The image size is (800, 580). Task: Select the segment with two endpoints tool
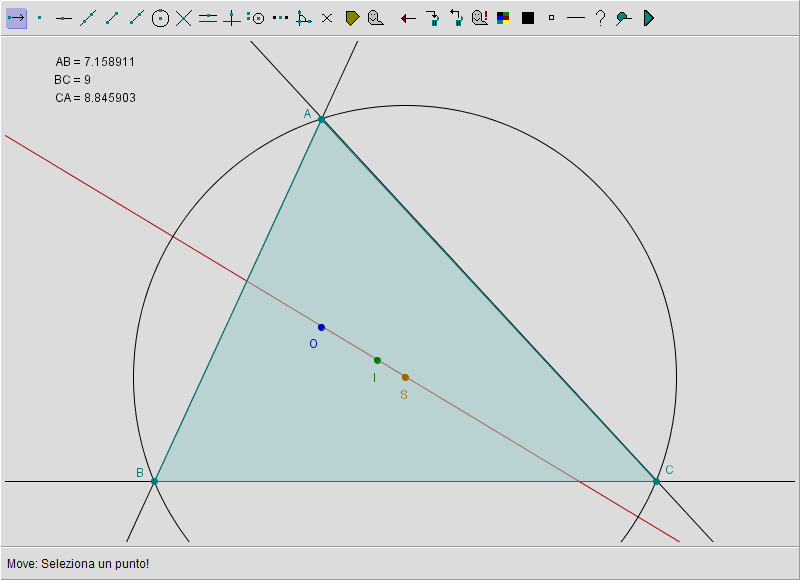coord(112,18)
